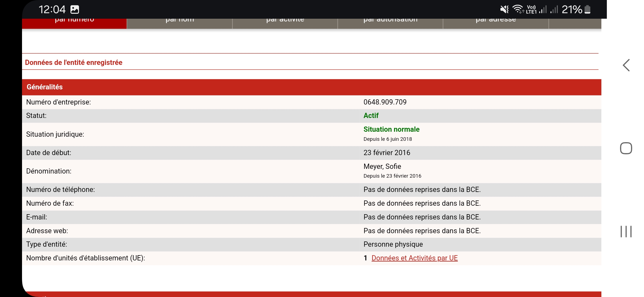The image size is (644, 297).
Task: Tap the muted sound status icon
Action: point(504,10)
